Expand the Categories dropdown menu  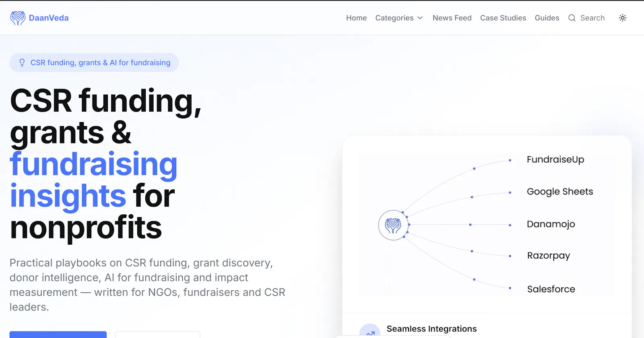pyautogui.click(x=399, y=18)
